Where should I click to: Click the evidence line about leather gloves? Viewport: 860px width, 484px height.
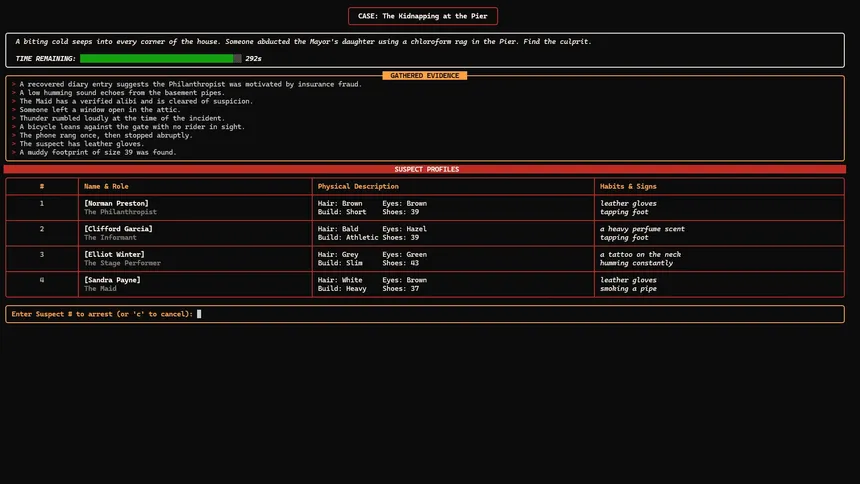point(82,144)
